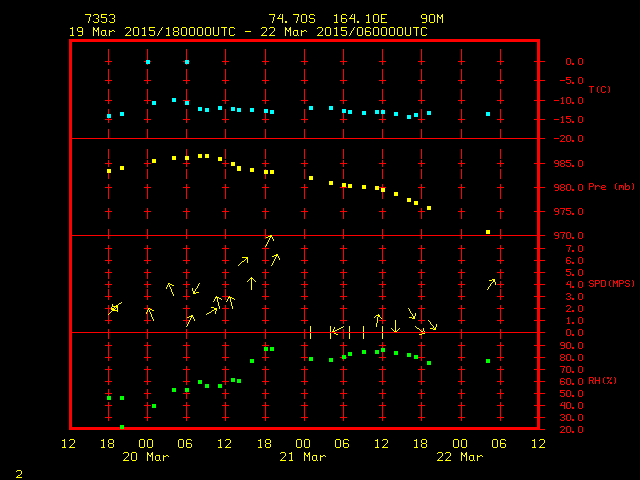This screenshot has height=480, width=640.
Task: Click the rightmost green humidity data point
Action: (x=488, y=361)
